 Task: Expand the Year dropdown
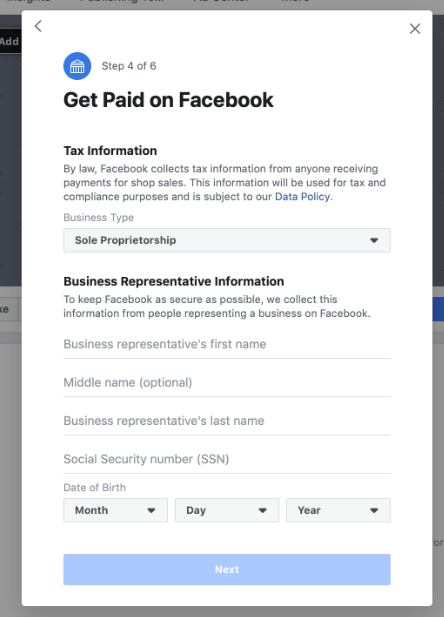pyautogui.click(x=339, y=510)
